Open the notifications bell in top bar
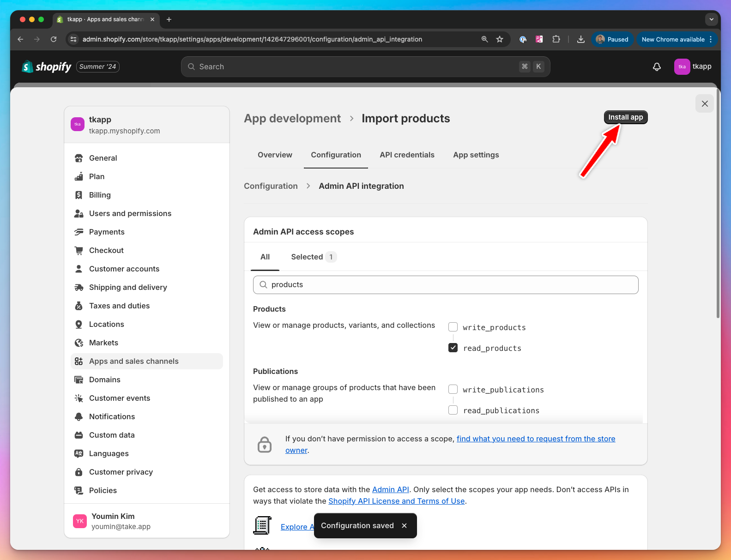Viewport: 731px width, 560px height. (657, 67)
